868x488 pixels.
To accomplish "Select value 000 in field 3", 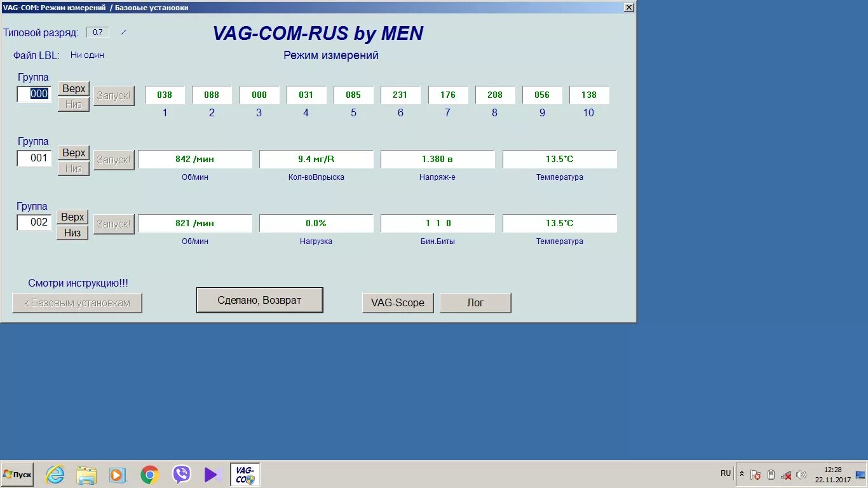I will [259, 95].
